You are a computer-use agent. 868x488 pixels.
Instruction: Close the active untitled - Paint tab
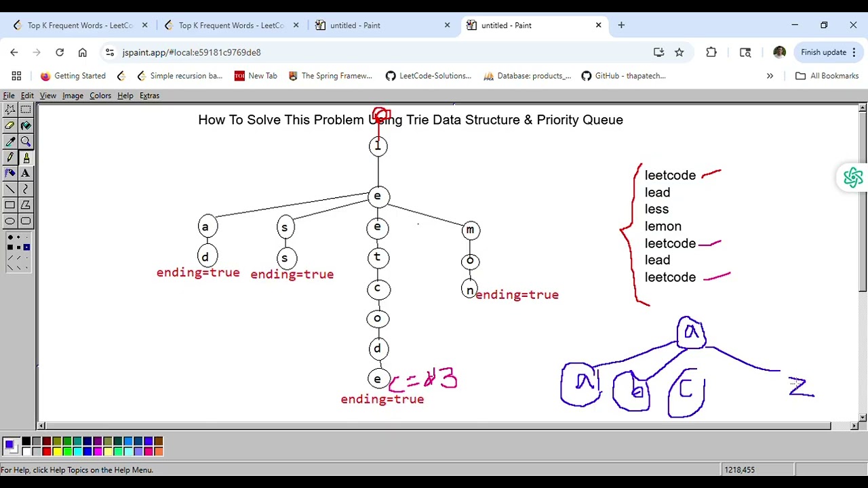click(x=598, y=25)
